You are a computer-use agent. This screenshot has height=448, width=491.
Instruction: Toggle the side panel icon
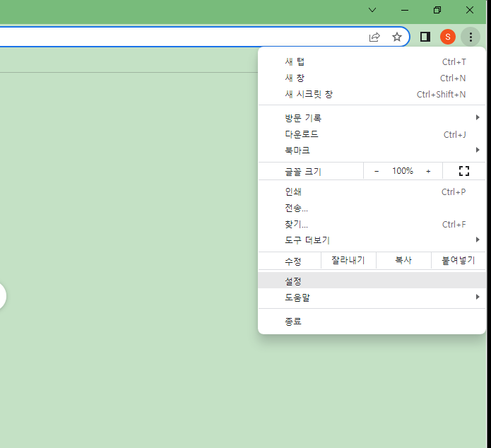[425, 37]
